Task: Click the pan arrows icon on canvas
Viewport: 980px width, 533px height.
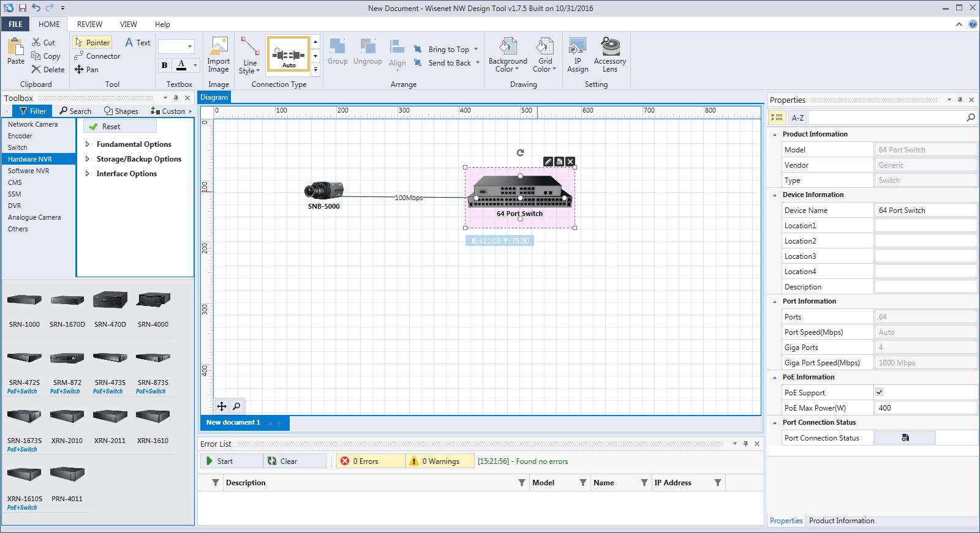Action: [x=222, y=406]
